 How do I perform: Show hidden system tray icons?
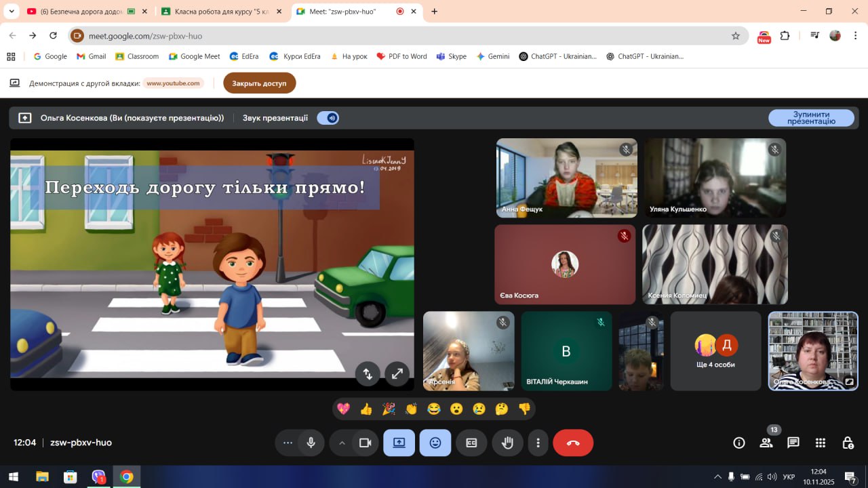pos(717,476)
